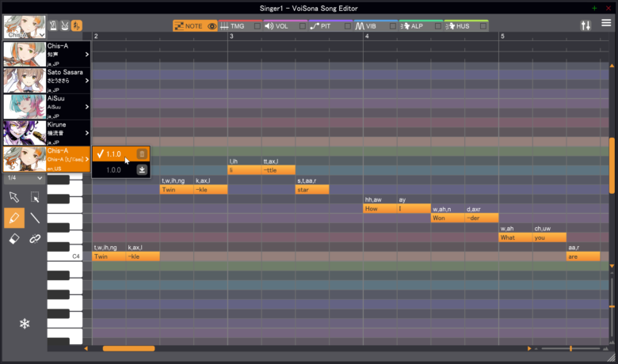Open the 1/4 quantize dropdown

pos(24,179)
